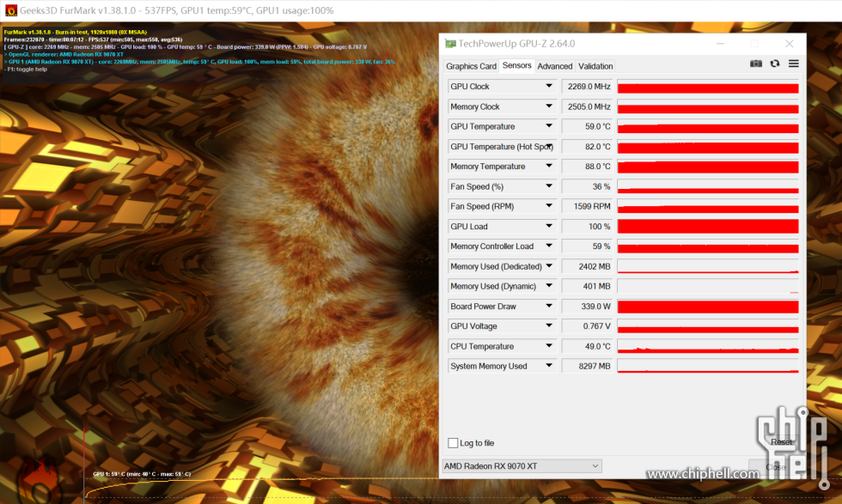Open the Fan Speed (%) dropdown
Viewport: 842px width, 504px height.
tap(549, 186)
